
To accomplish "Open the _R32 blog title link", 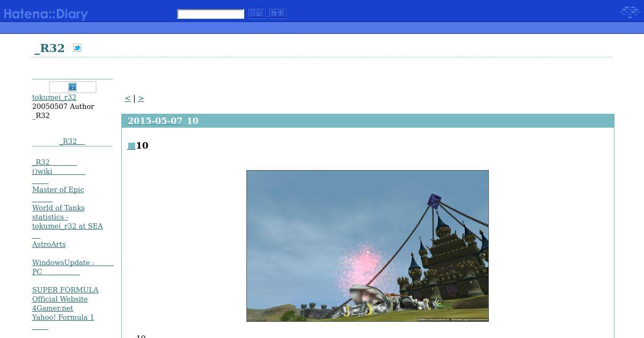I will coord(49,48).
